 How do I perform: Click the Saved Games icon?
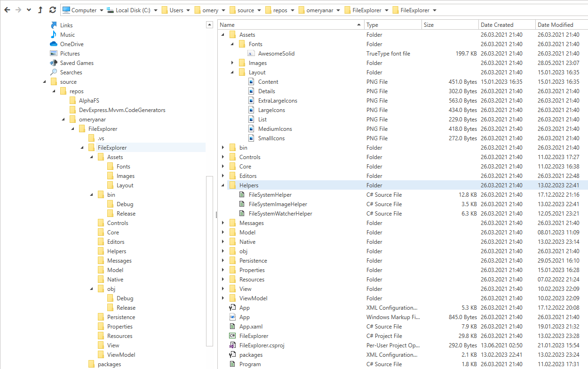(54, 63)
